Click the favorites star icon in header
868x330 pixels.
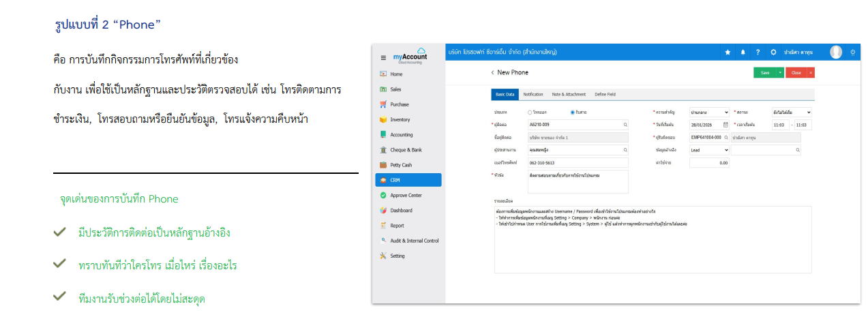point(728,52)
